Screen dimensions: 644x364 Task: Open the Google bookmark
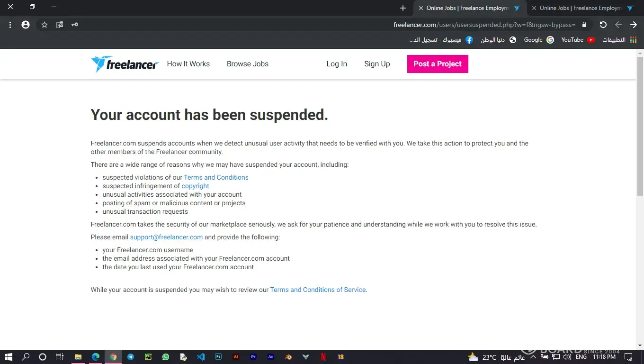coord(538,40)
